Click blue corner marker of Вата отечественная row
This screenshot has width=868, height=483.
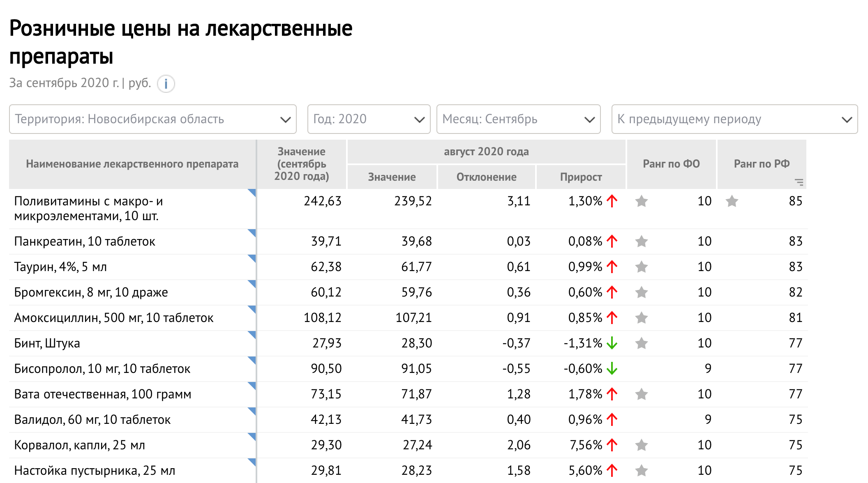point(252,385)
